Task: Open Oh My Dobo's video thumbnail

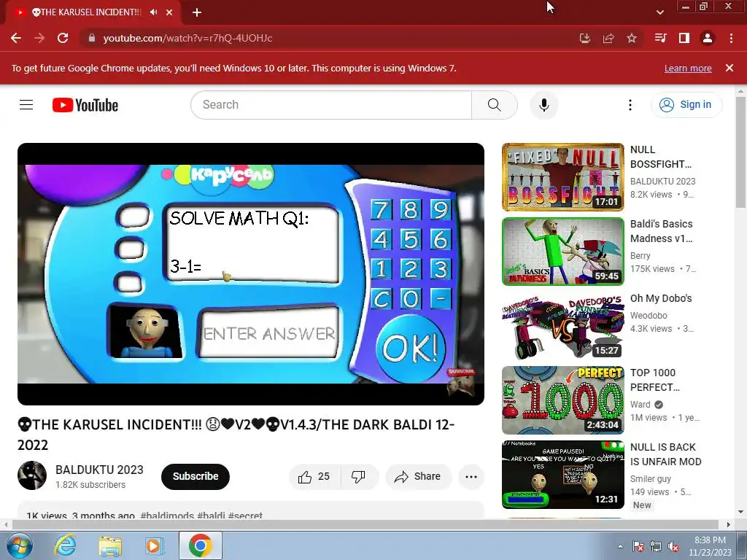Action: point(562,326)
